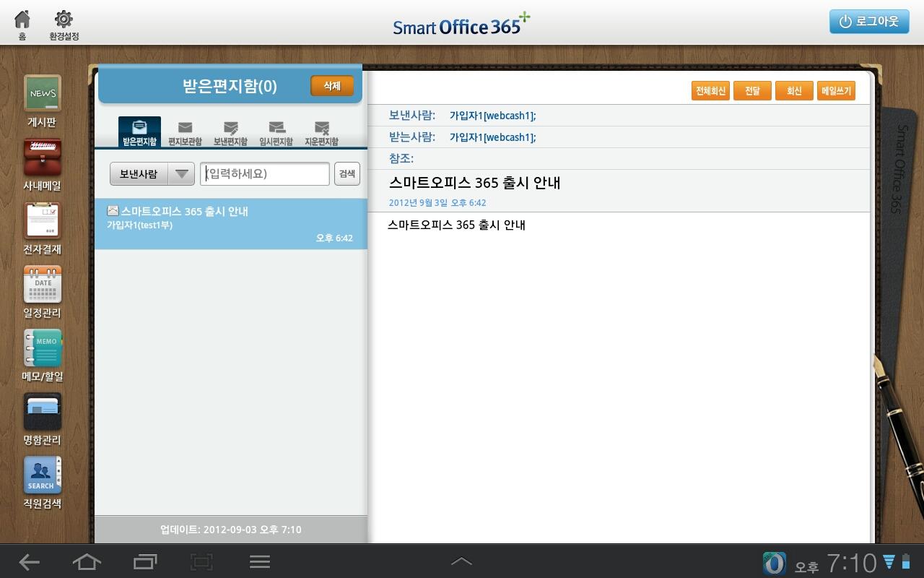Tap the menu lines icon in navigation bar
Image resolution: width=924 pixels, height=578 pixels.
259,562
